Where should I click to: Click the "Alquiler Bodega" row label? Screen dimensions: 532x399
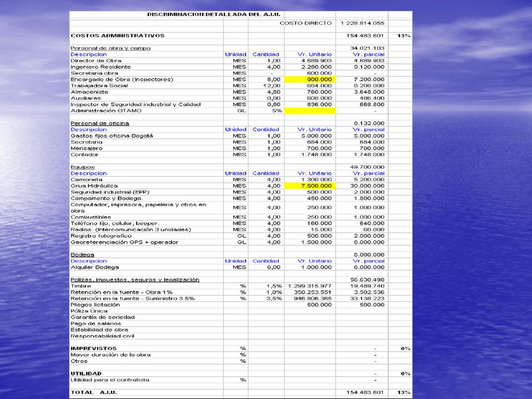point(95,268)
